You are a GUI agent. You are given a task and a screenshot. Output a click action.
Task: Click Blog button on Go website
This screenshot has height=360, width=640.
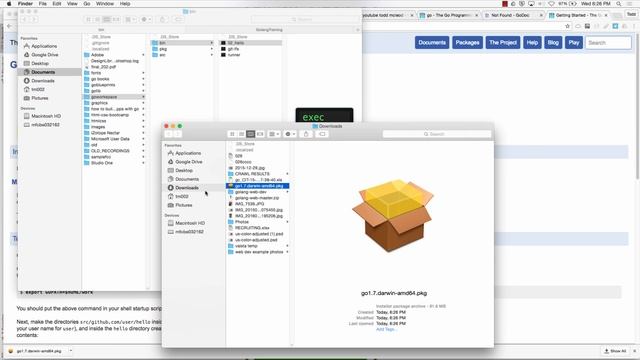tap(553, 42)
